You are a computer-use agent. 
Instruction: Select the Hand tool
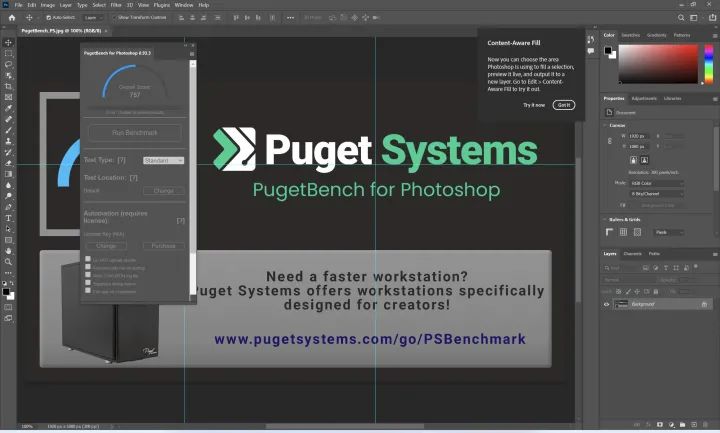[9, 250]
